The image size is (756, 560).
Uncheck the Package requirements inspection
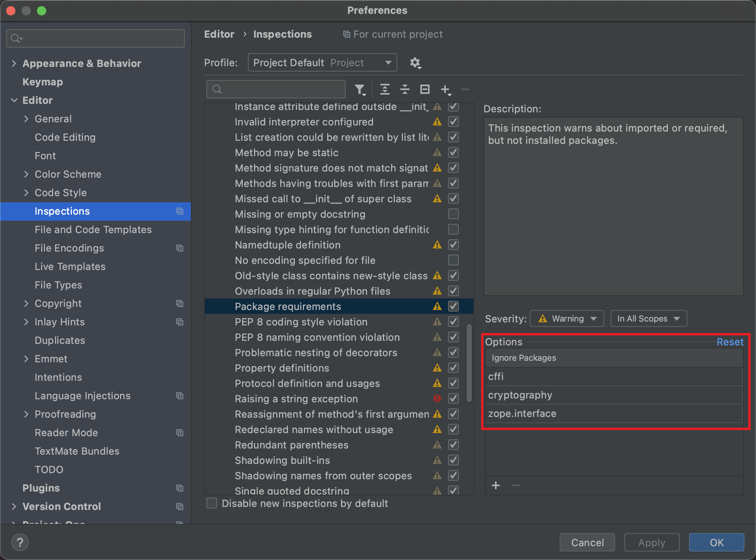453,306
